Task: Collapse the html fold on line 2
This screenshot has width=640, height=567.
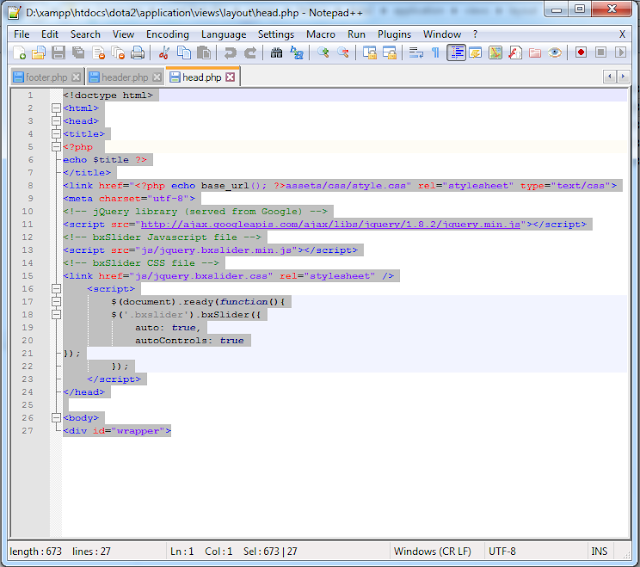Action: (x=56, y=108)
